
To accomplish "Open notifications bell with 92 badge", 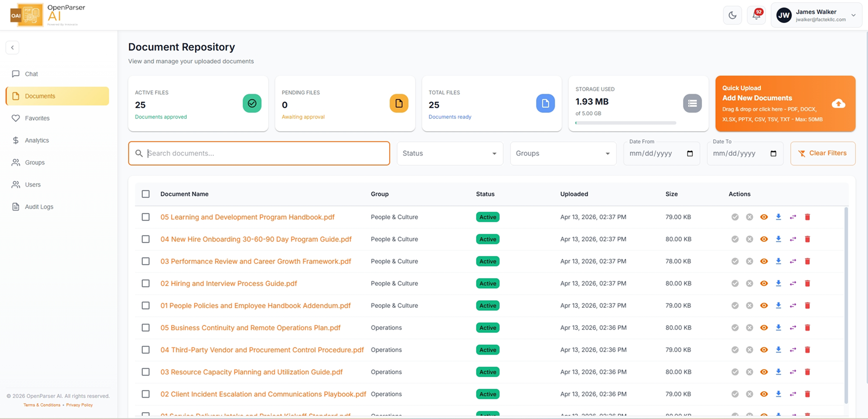I will click(756, 15).
